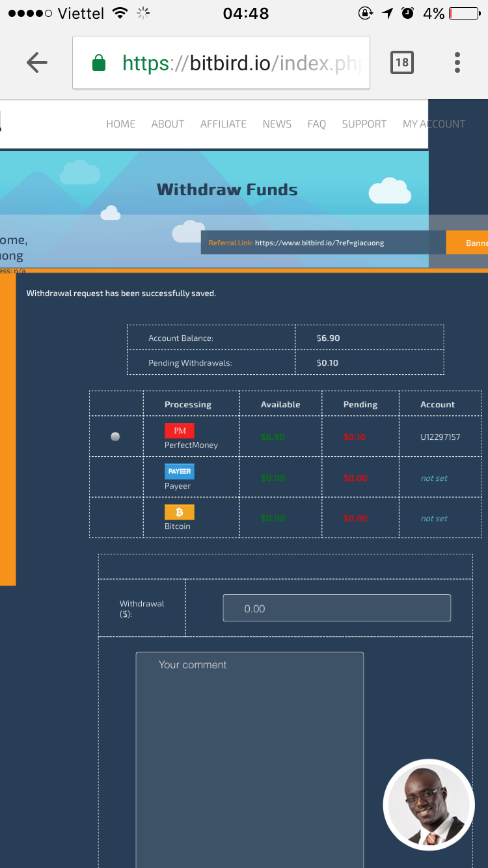Tap the browser back arrow

37,62
